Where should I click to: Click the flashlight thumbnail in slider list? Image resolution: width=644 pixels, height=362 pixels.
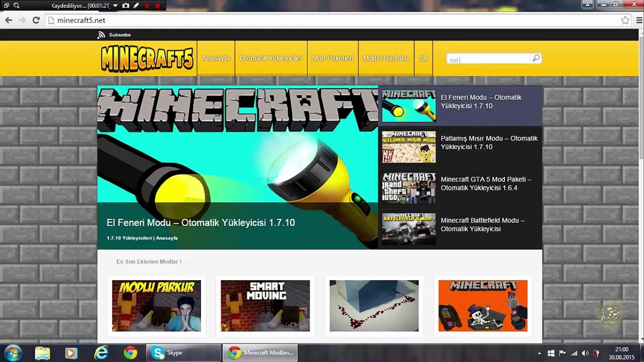409,106
